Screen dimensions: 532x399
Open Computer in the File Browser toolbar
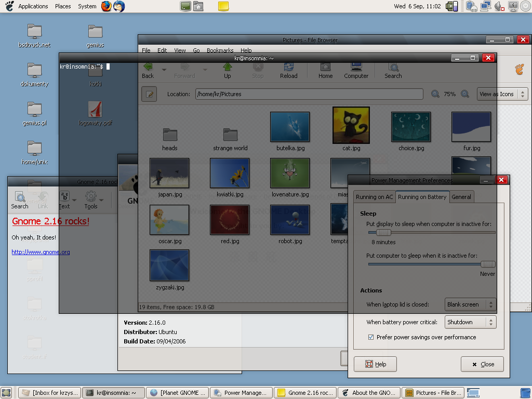tap(356, 71)
